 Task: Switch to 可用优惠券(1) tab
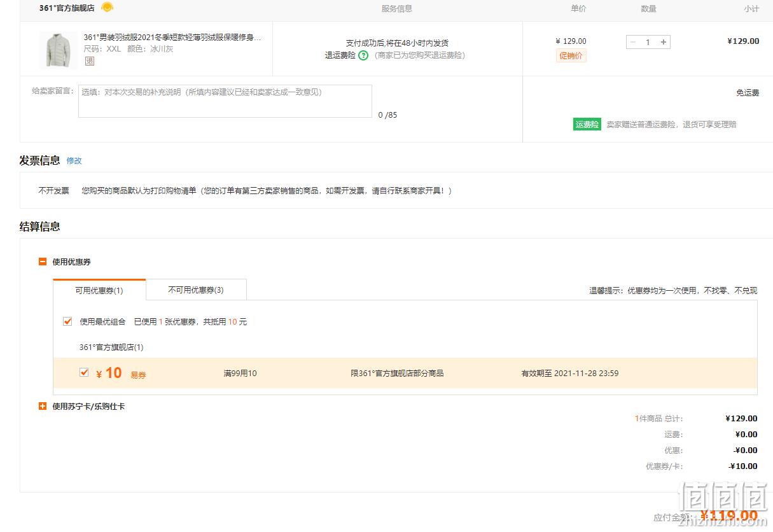(99, 290)
